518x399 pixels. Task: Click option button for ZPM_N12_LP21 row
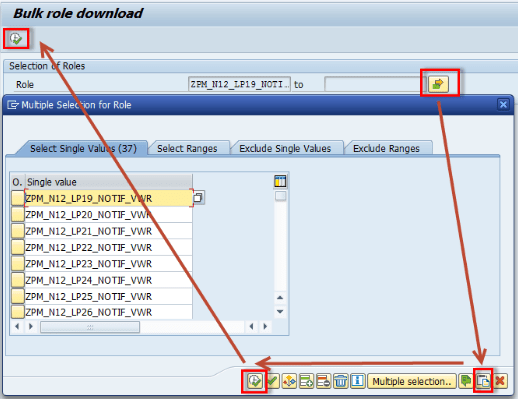click(18, 231)
